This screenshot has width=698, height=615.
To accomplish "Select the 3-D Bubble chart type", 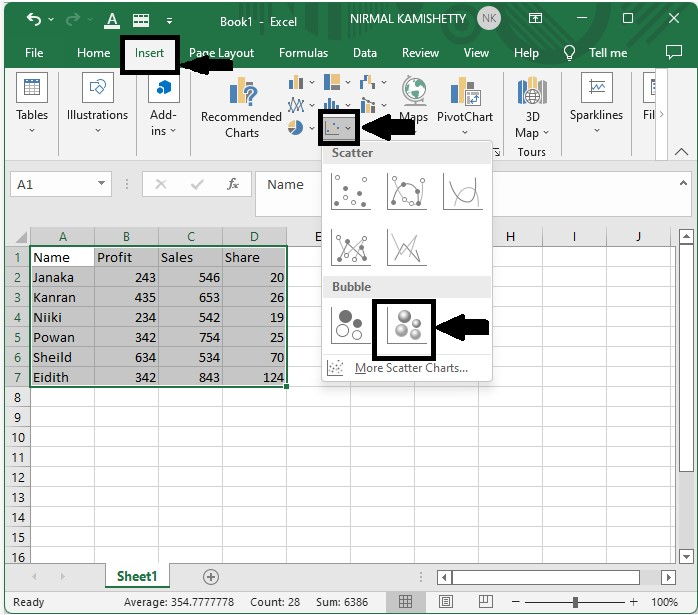I will pyautogui.click(x=406, y=326).
